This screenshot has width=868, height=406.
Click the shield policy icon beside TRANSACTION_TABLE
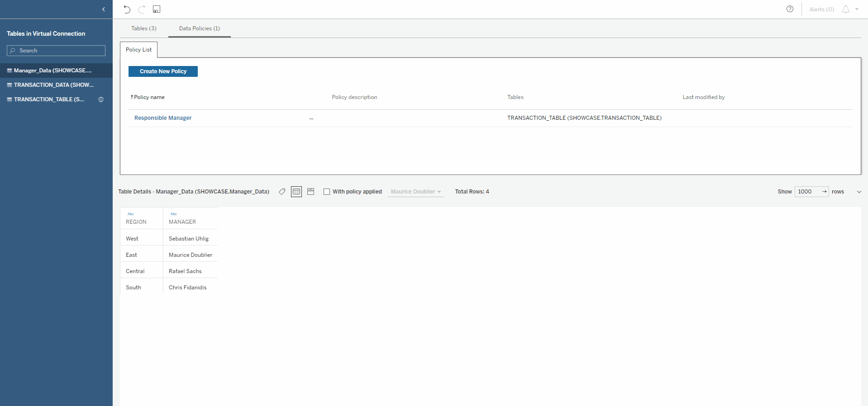pyautogui.click(x=101, y=99)
